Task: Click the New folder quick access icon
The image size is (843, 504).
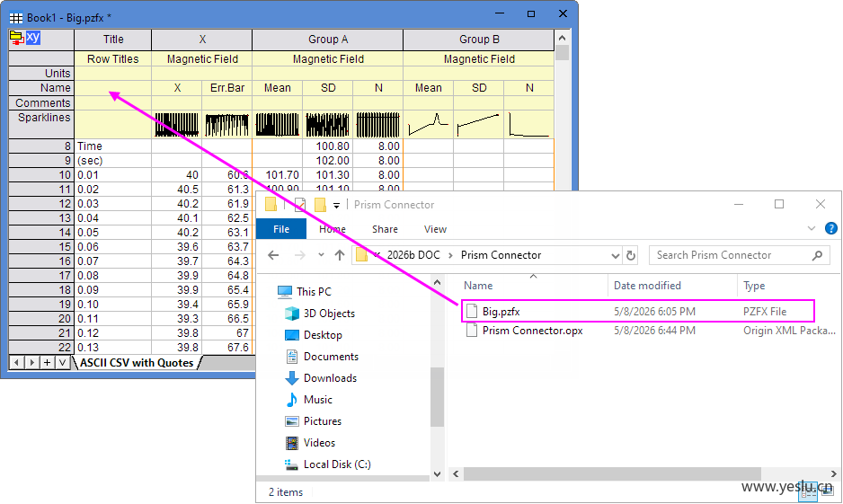Action: (x=321, y=205)
